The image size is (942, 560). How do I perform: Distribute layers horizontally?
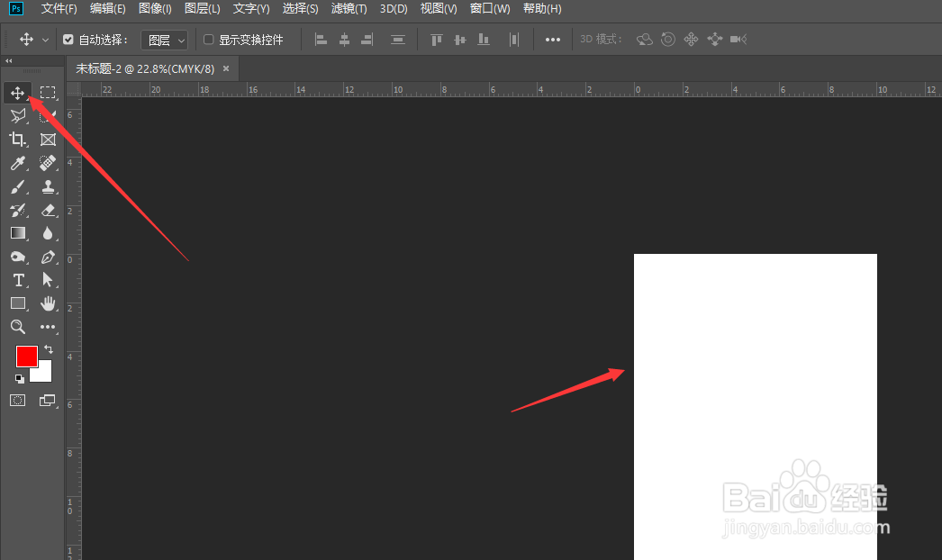coord(513,40)
